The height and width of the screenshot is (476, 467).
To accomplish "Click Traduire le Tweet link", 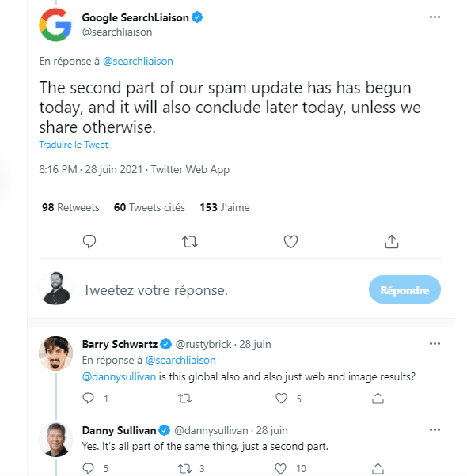I will [74, 145].
